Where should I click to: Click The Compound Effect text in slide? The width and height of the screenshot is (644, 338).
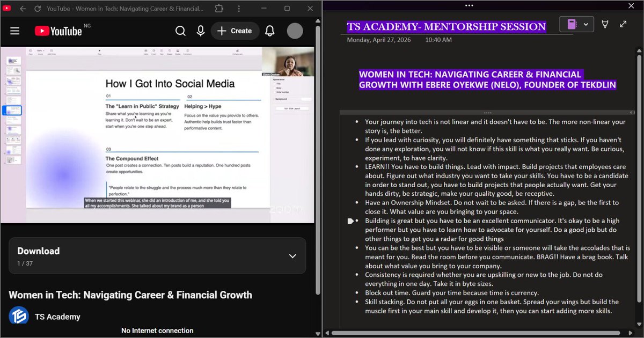[x=132, y=159]
